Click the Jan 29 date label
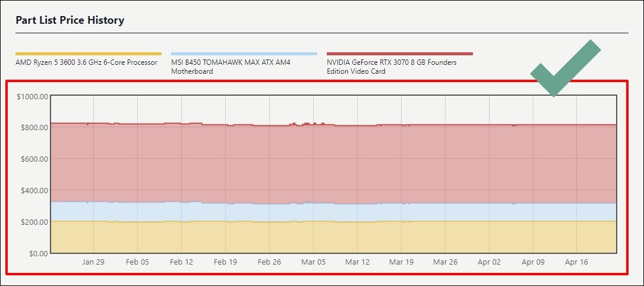 click(94, 262)
